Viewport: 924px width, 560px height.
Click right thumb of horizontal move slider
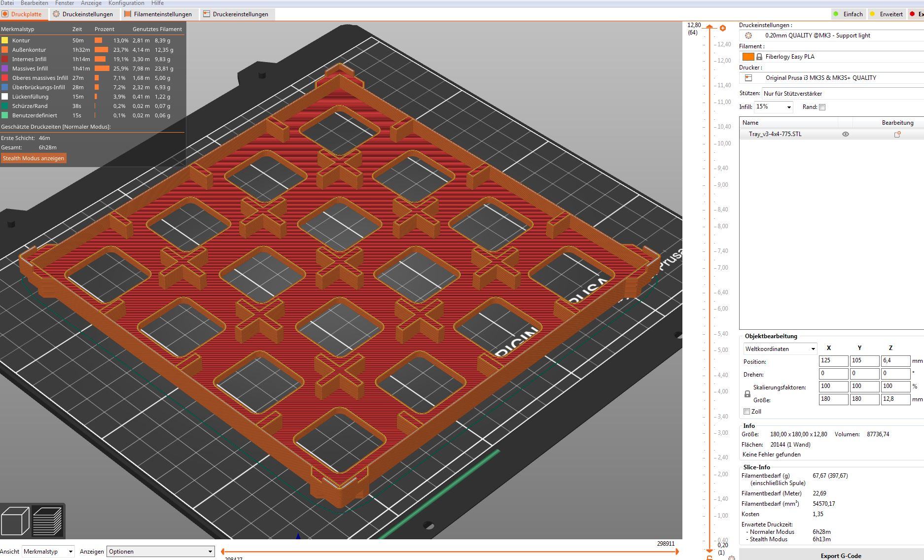click(x=678, y=552)
